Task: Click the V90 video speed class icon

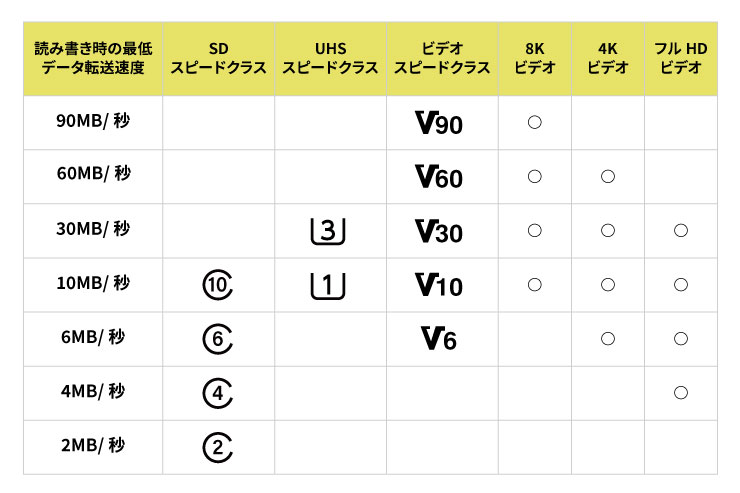Action: coord(438,123)
